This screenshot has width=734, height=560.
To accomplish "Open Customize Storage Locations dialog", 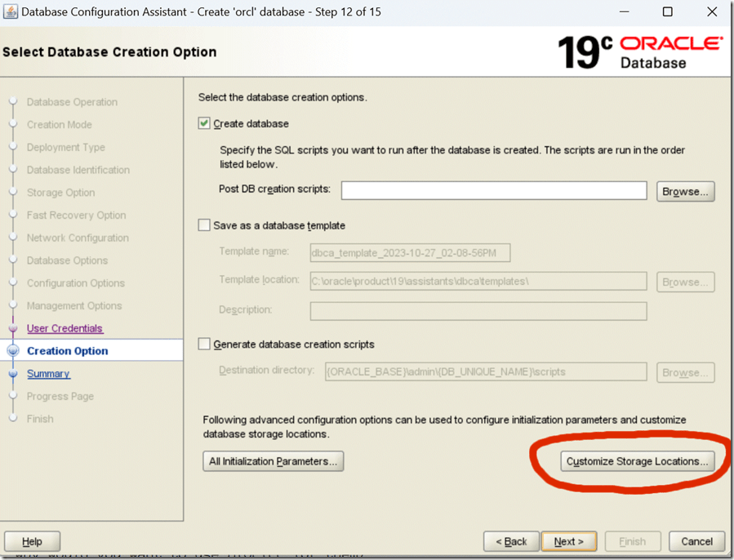I will [637, 461].
